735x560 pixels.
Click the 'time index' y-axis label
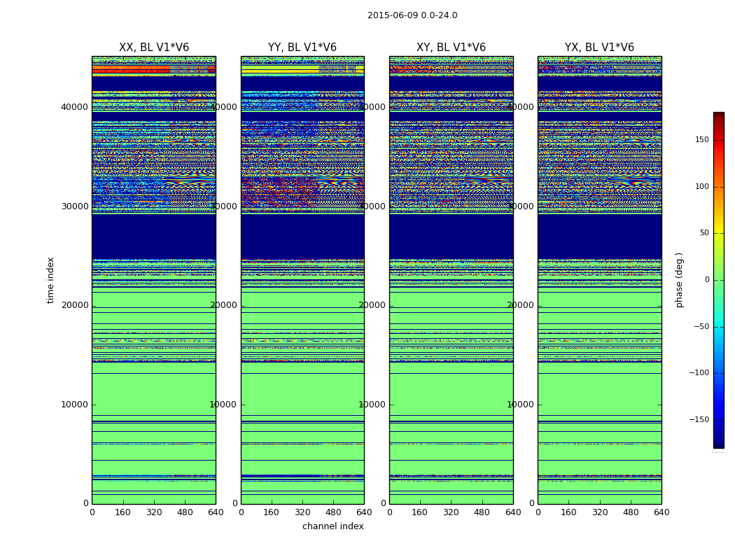[x=50, y=280]
